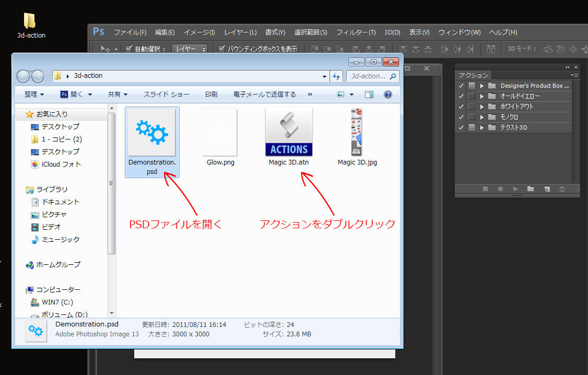Toggle the dialog box icon for テクスト3D set
588x375 pixels.
pyautogui.click(x=472, y=127)
